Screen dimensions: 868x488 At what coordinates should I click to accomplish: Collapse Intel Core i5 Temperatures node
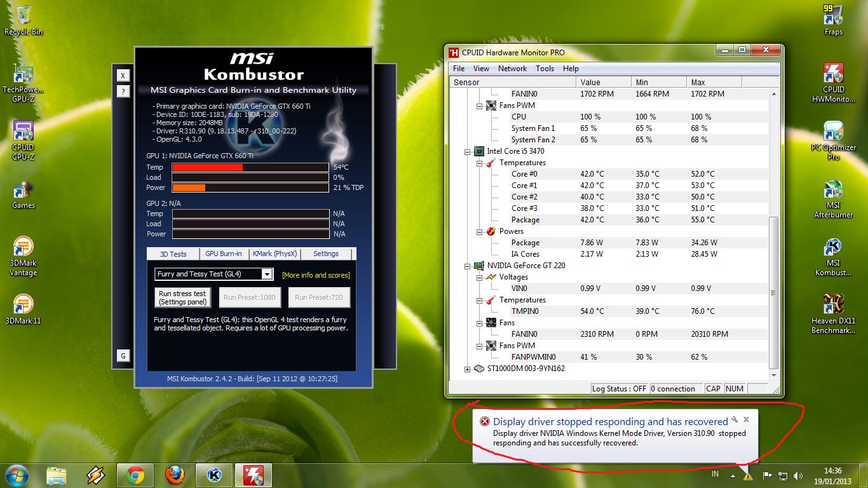(480, 163)
